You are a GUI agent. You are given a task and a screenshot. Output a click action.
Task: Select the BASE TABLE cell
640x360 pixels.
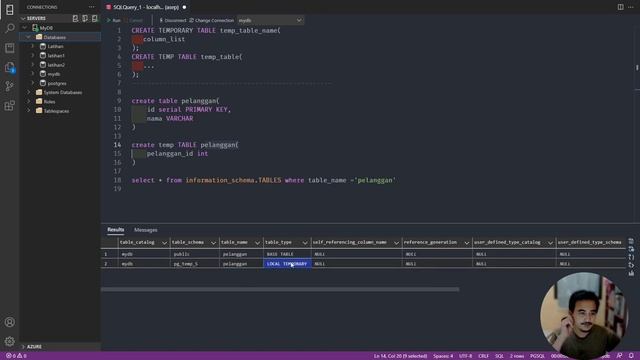tap(287, 254)
